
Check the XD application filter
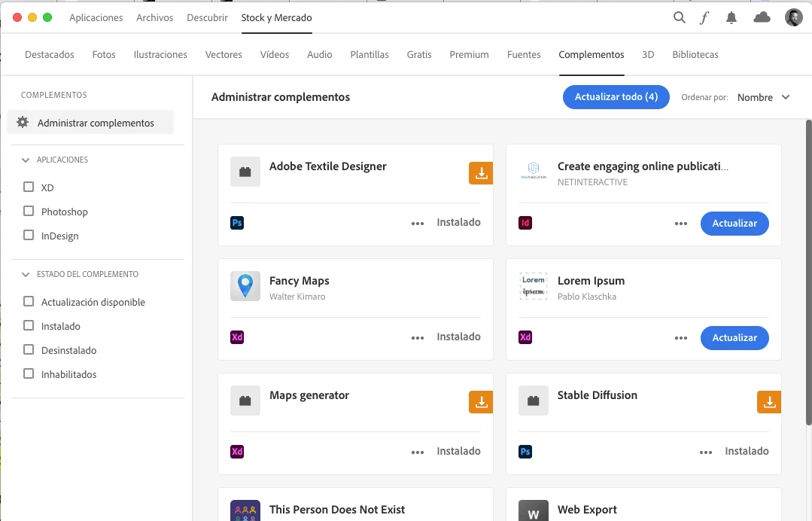29,187
